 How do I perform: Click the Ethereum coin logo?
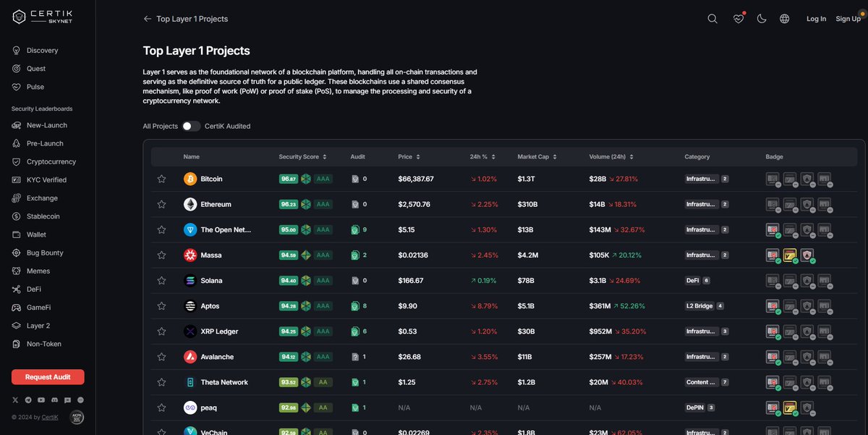point(190,204)
